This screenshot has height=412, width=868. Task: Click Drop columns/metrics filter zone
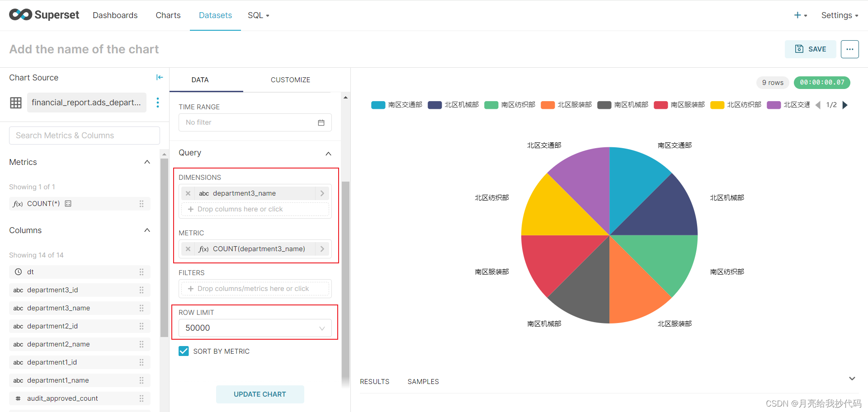(255, 289)
